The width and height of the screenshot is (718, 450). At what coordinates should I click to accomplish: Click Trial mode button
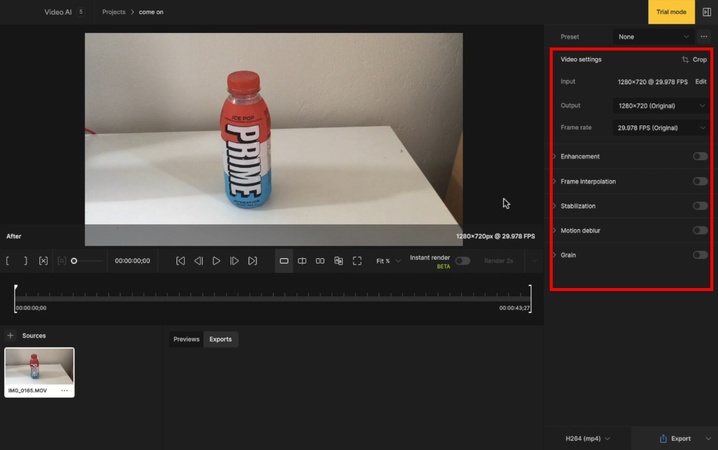(x=671, y=12)
